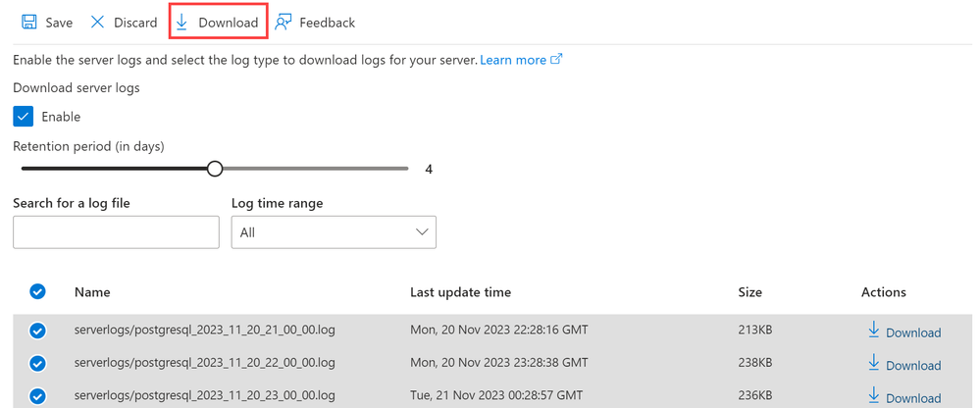This screenshot has width=980, height=408.
Task: Click the Download text link for the 22_00_00 log
Action: coord(913,366)
